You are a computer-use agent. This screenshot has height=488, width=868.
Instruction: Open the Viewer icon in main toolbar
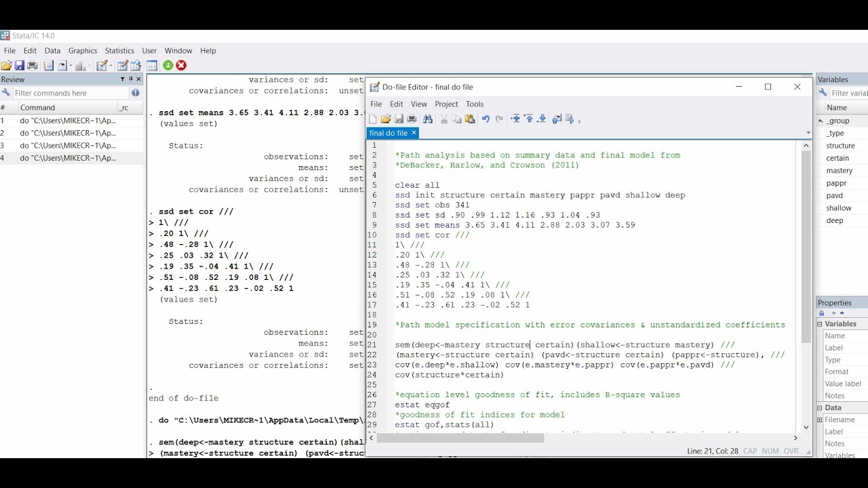click(x=62, y=65)
